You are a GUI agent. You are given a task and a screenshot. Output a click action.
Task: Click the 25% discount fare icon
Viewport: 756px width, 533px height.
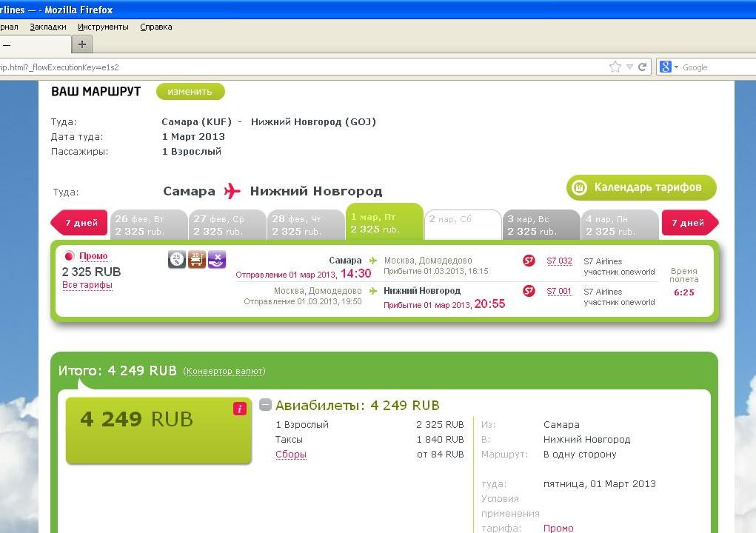pos(177,260)
